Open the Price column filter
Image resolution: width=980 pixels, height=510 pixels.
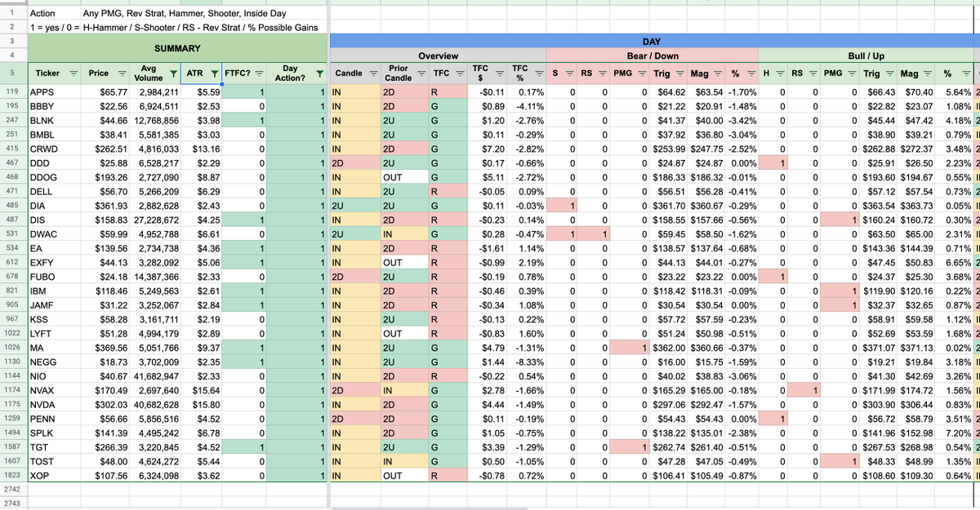122,73
